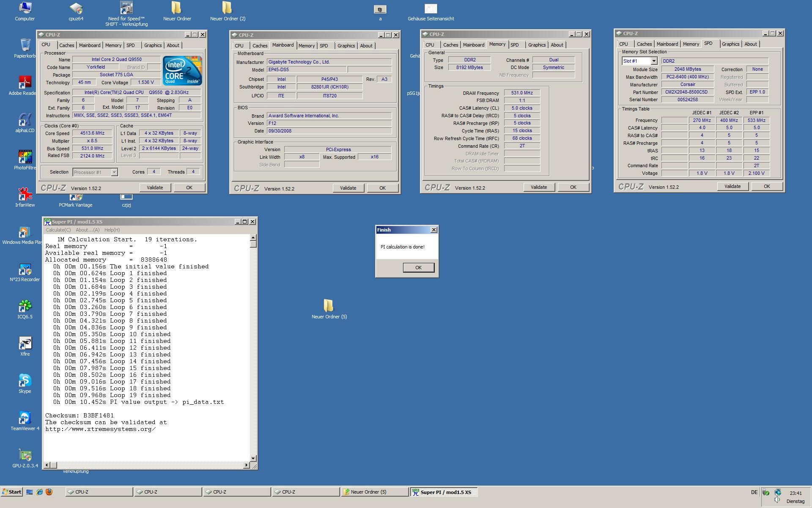The width and height of the screenshot is (812, 508).
Task: Close the Finish dialog with X
Action: (x=433, y=230)
